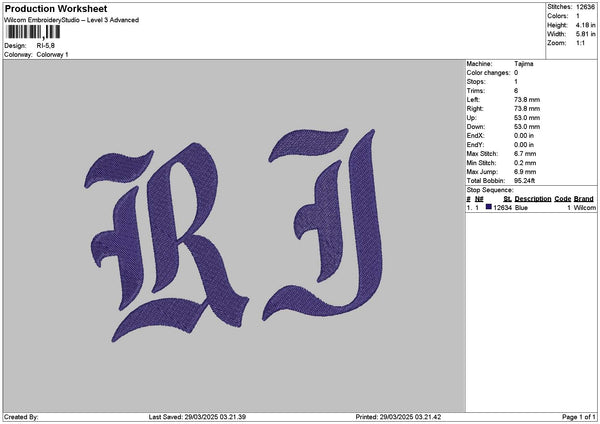Screen dimensions: 600x424
Task: Select the Code column header
Action: click(562, 198)
